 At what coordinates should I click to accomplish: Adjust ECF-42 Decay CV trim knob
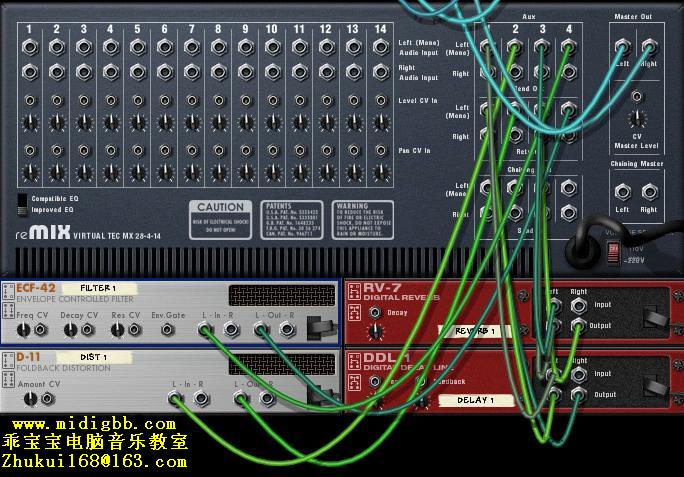(x=70, y=330)
